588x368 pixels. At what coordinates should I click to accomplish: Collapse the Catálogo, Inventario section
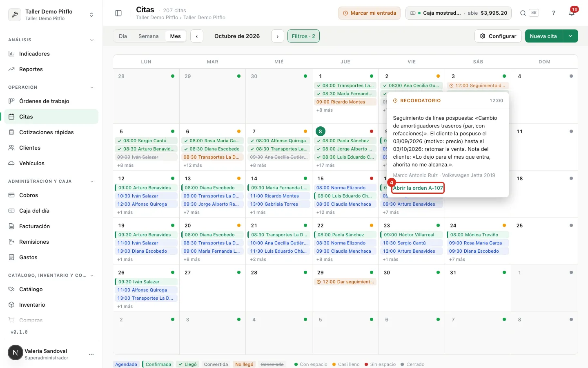92,276
